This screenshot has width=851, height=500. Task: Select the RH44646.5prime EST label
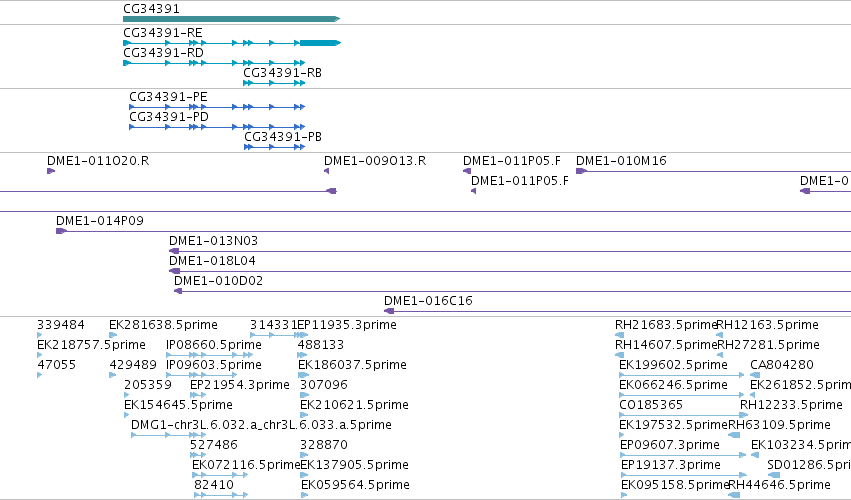[779, 485]
